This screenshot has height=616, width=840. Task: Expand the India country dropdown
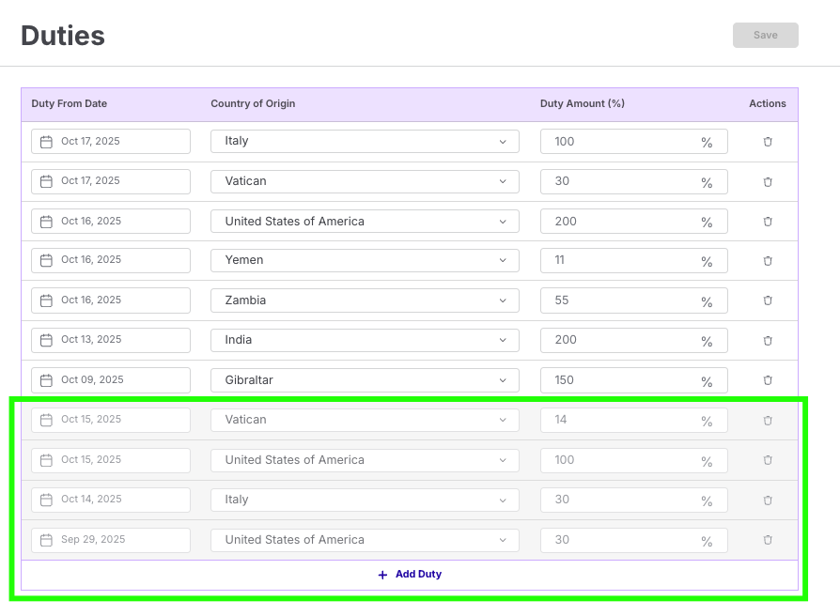click(x=365, y=340)
